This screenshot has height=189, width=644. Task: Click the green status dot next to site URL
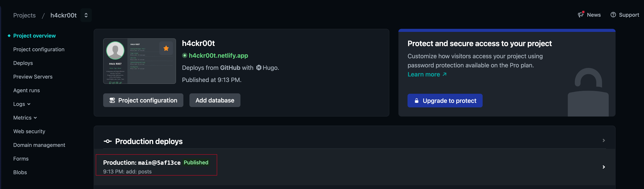tap(185, 56)
